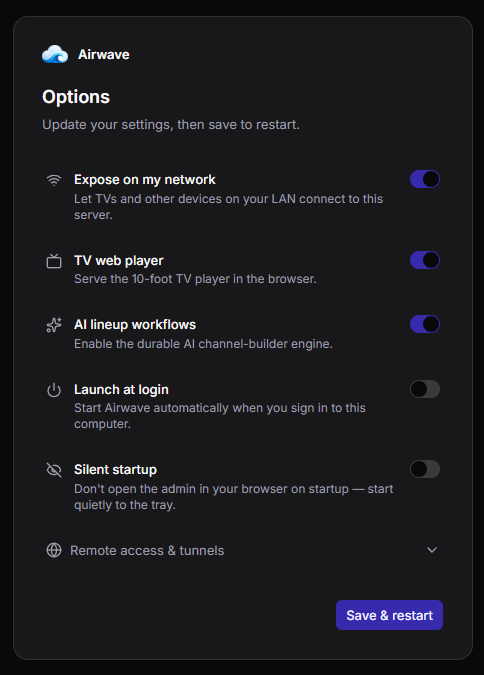
Task: Click 'Don't open the admin in your browser' description
Action: click(233, 497)
